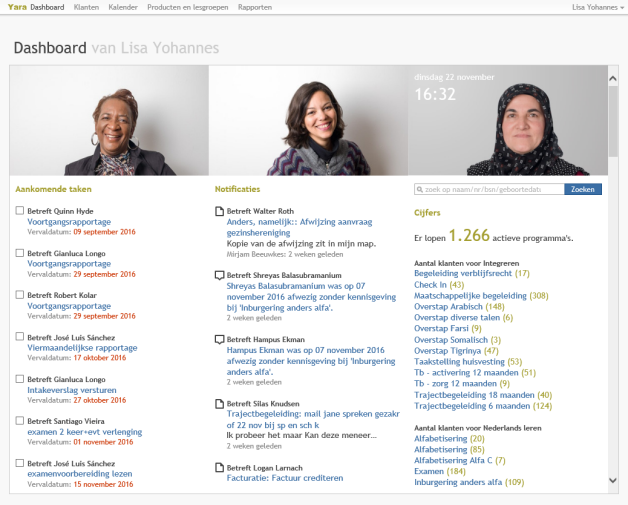This screenshot has height=505, width=628.
Task: Open Trajectbegeleiding mail notification link
Action: [x=313, y=420]
